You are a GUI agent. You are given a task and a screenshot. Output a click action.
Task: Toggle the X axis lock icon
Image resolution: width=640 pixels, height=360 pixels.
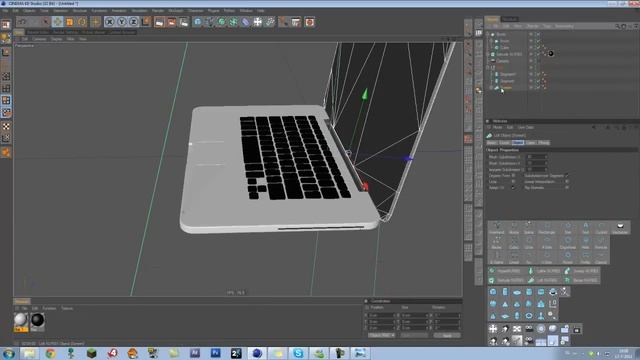coord(109,22)
